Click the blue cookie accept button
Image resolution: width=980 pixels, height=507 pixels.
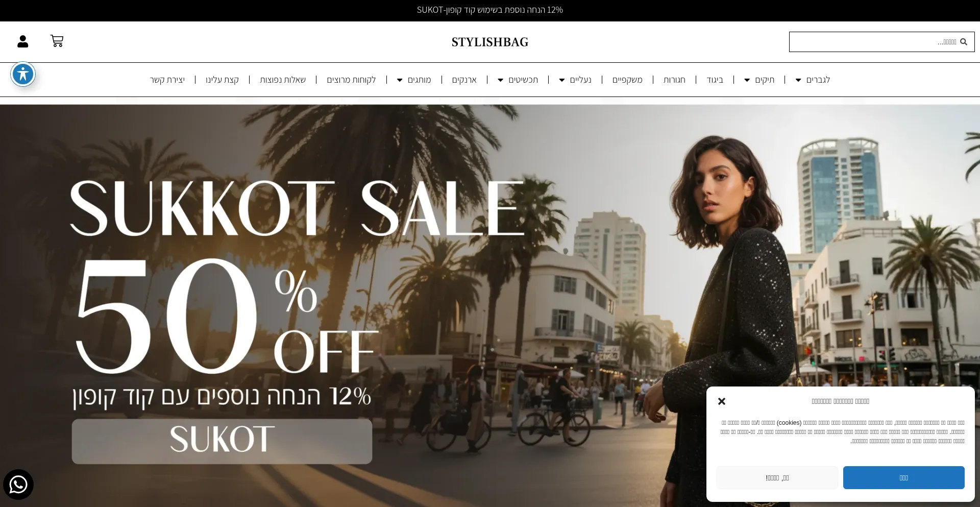(x=903, y=477)
